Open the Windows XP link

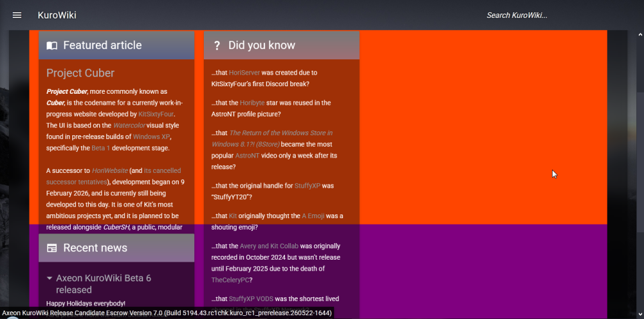151,137
